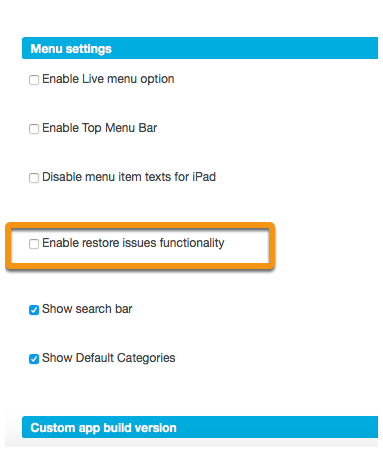Screen dimensions: 383x452
Task: Check the Enable Top Menu Bar box
Action: (x=34, y=129)
